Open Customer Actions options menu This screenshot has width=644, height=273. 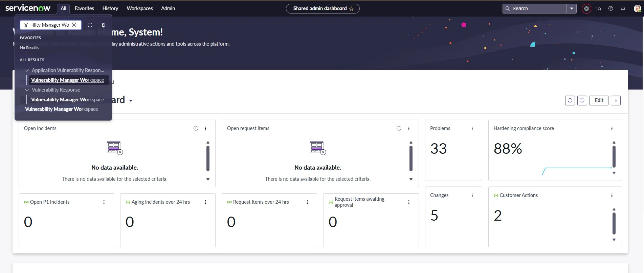(612, 195)
